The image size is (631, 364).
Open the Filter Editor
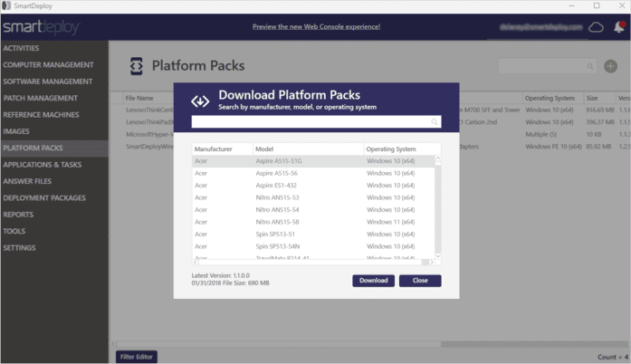137,357
